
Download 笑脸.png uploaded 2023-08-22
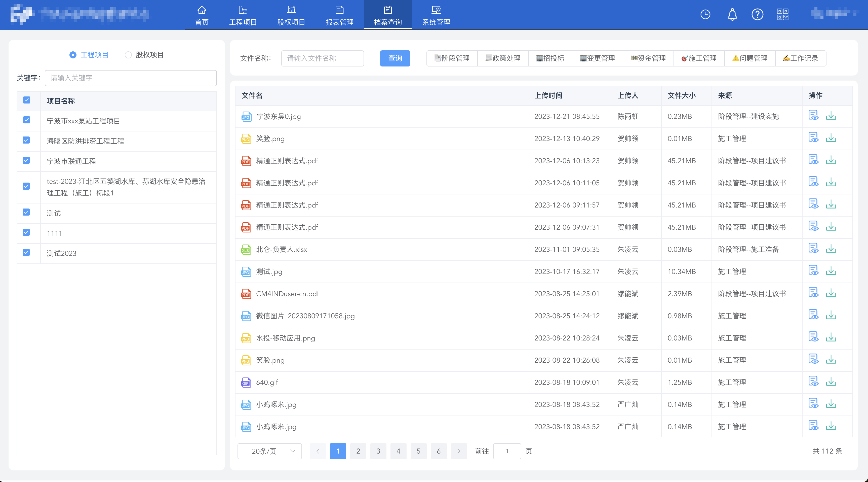coord(831,359)
